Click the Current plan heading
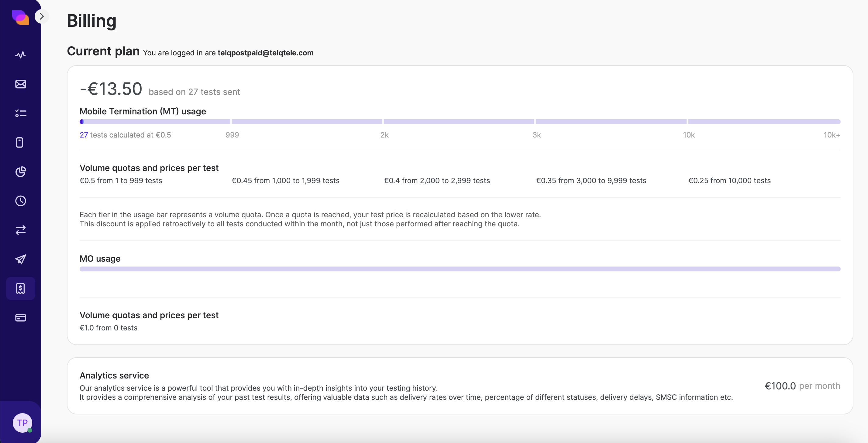 103,51
